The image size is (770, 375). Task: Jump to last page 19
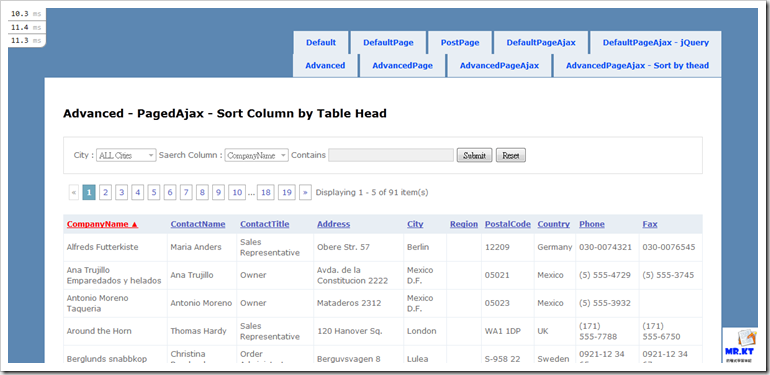[x=287, y=192]
